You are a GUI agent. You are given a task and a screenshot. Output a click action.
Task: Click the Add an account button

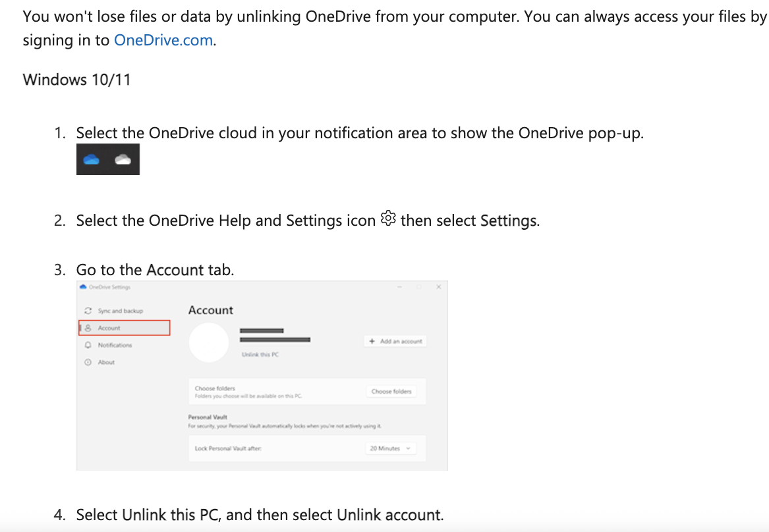point(395,340)
